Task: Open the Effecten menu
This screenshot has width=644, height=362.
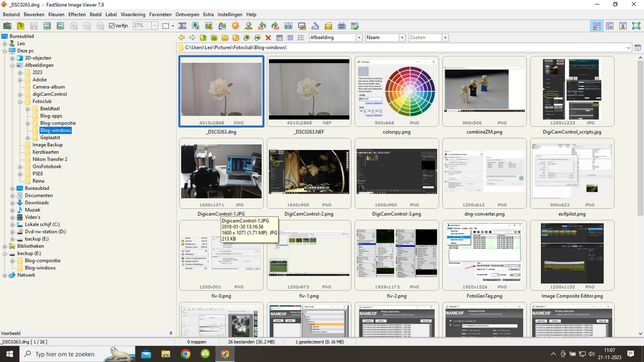Action: 77,14
